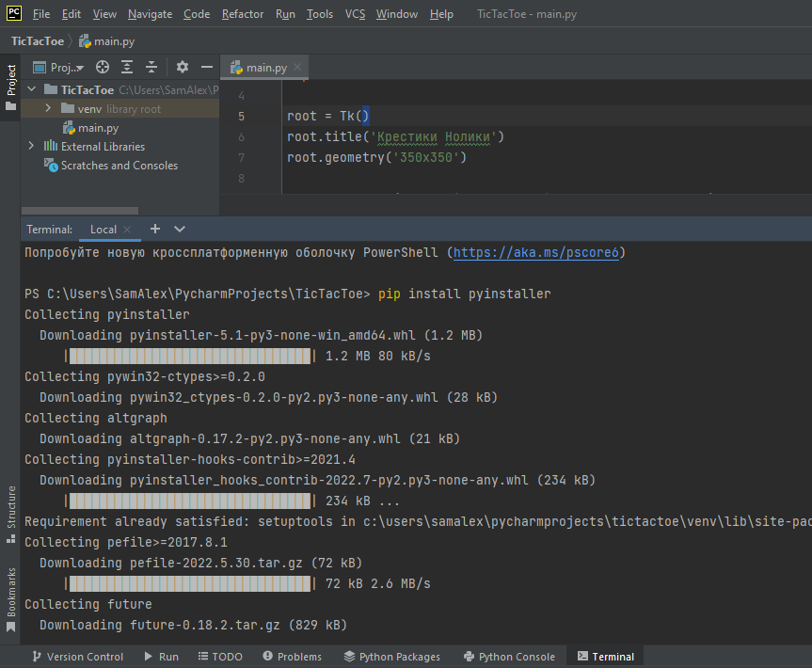Image resolution: width=812 pixels, height=668 pixels.
Task: Click Expand All icon in Project panel
Action: coord(127,67)
